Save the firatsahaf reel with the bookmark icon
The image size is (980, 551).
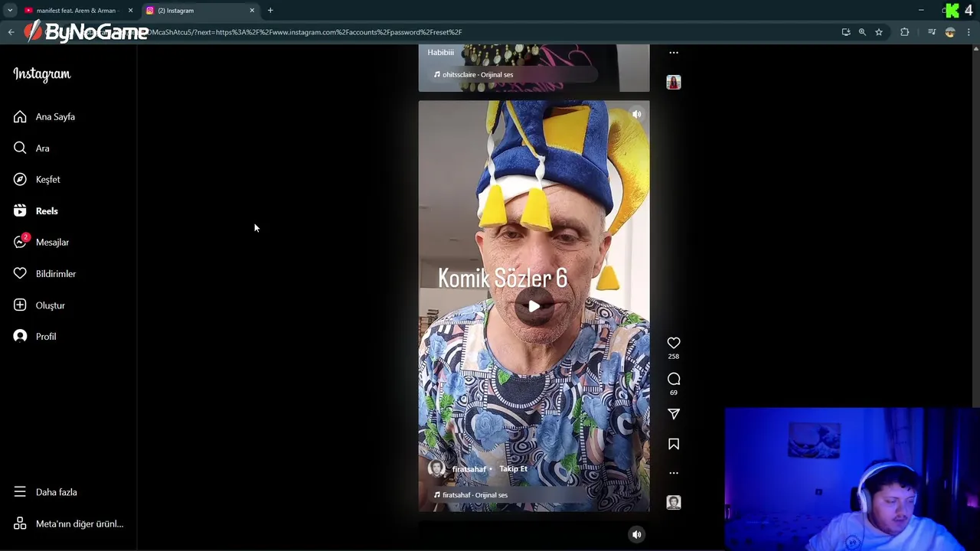click(x=674, y=444)
